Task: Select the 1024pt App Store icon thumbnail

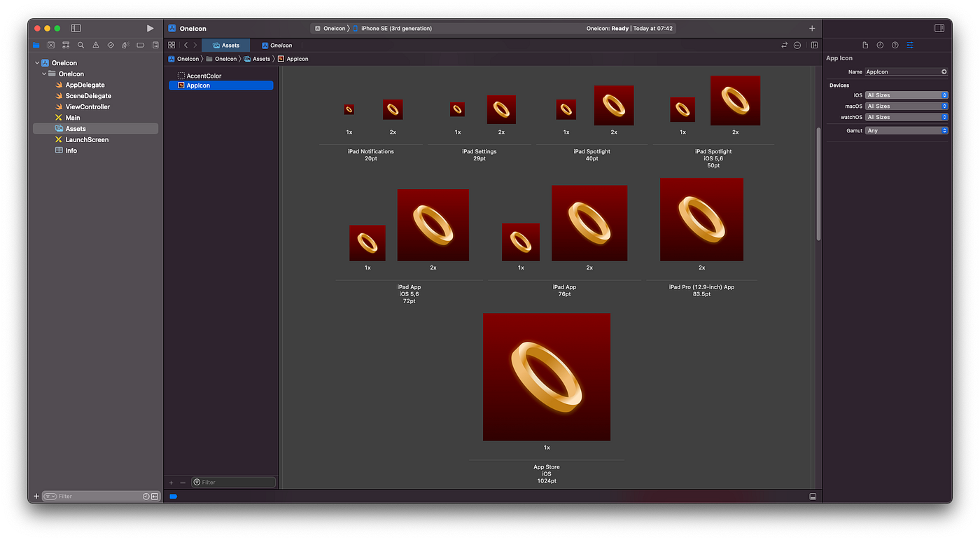Action: tap(546, 377)
